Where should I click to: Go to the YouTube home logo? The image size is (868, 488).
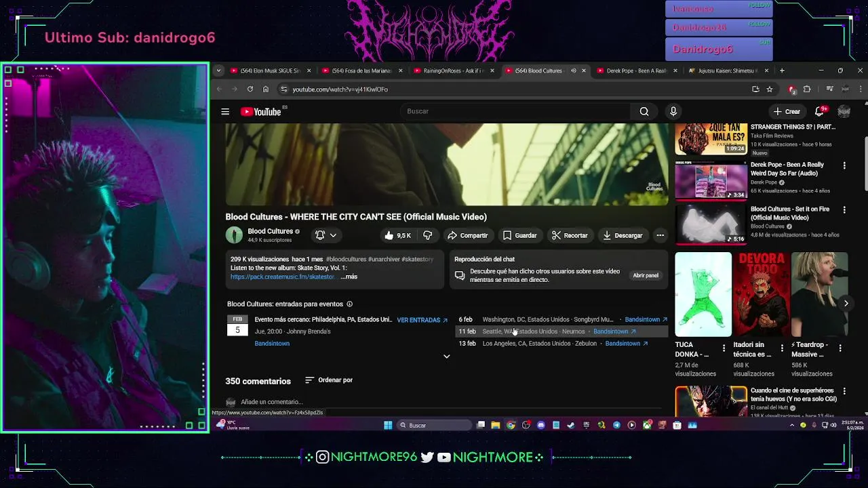click(x=261, y=112)
